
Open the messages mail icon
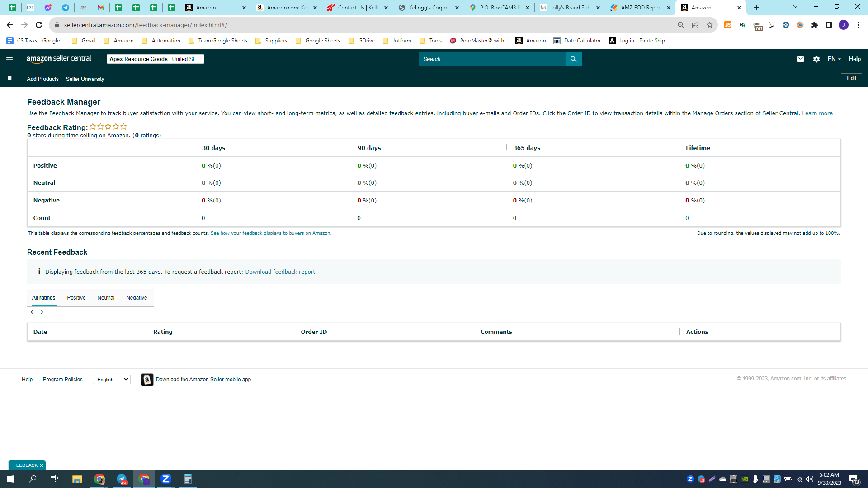[801, 59]
